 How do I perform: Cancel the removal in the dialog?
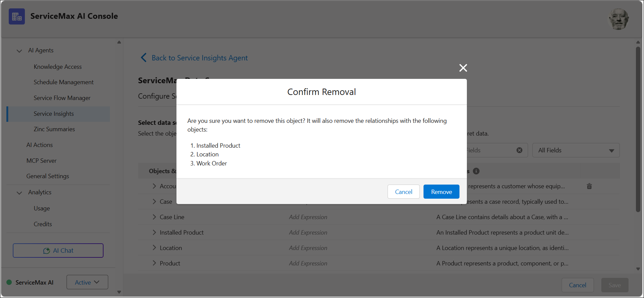click(x=403, y=192)
